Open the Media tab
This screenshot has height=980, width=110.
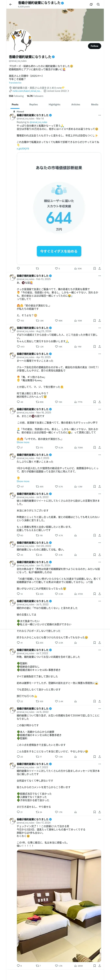click(95, 104)
